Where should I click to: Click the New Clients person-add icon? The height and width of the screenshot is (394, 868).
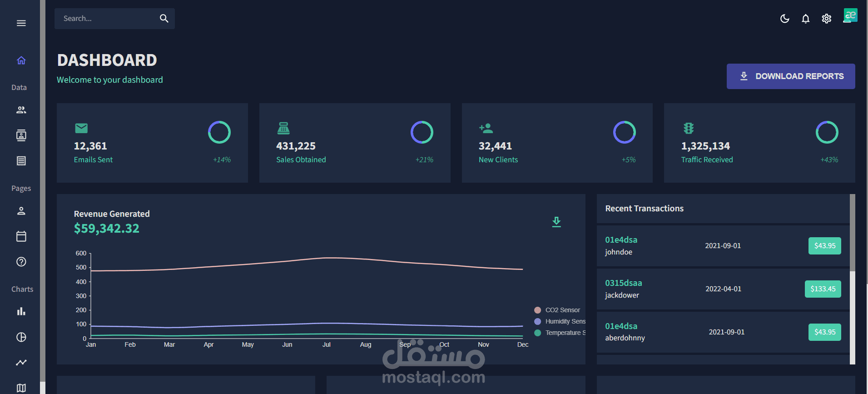[486, 128]
